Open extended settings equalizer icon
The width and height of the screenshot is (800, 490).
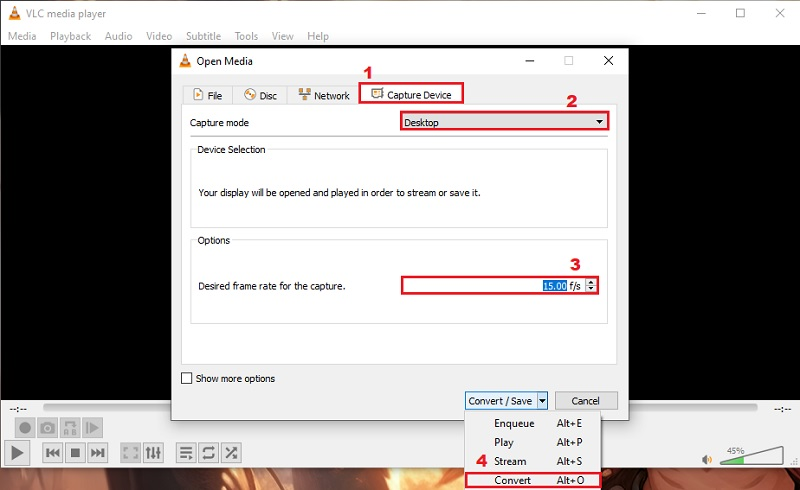click(x=153, y=453)
